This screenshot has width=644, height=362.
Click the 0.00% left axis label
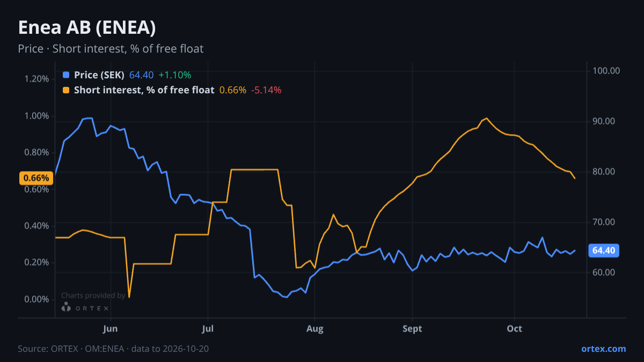tap(36, 299)
